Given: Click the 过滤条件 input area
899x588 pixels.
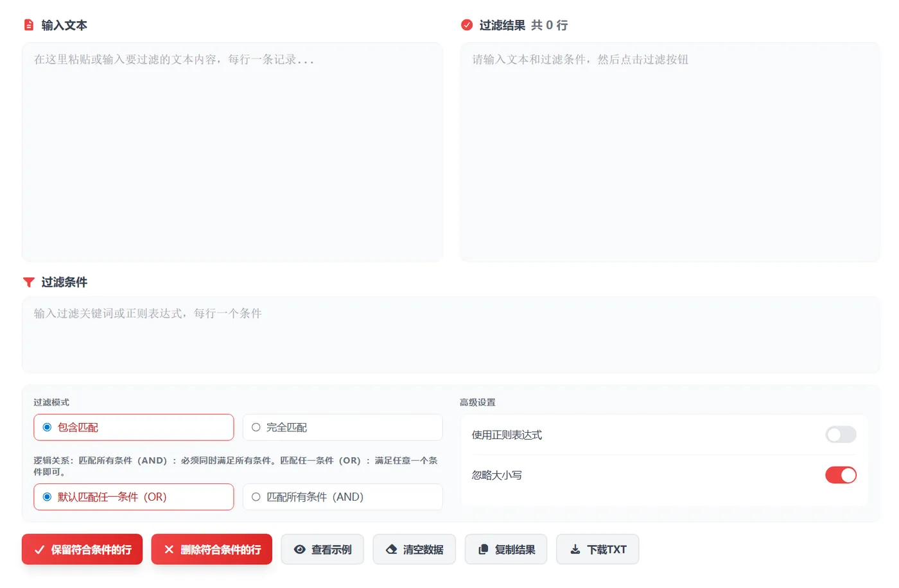Looking at the screenshot, I should coord(449,334).
